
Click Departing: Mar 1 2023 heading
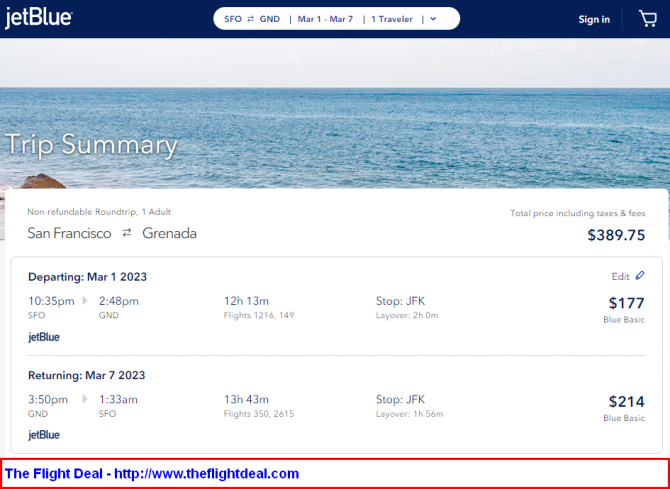click(x=88, y=277)
